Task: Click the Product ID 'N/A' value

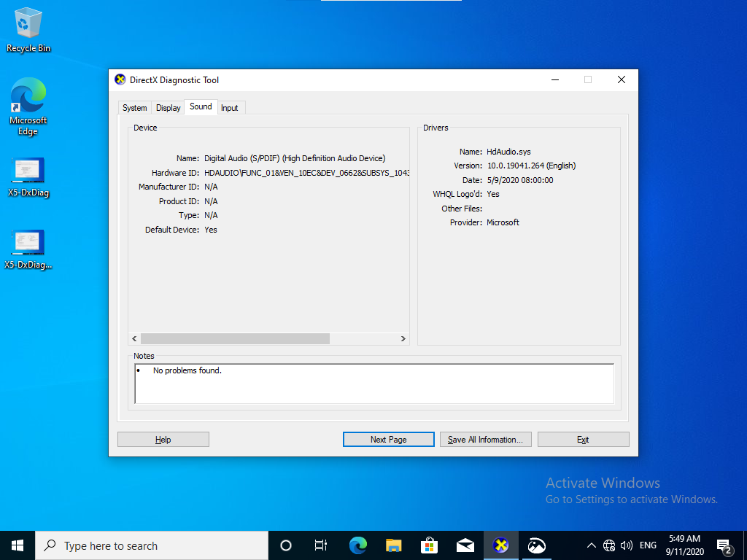Action: point(211,201)
